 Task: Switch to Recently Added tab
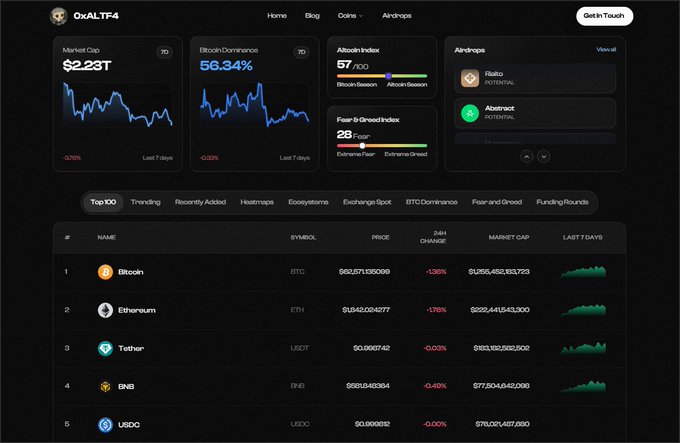[200, 202]
